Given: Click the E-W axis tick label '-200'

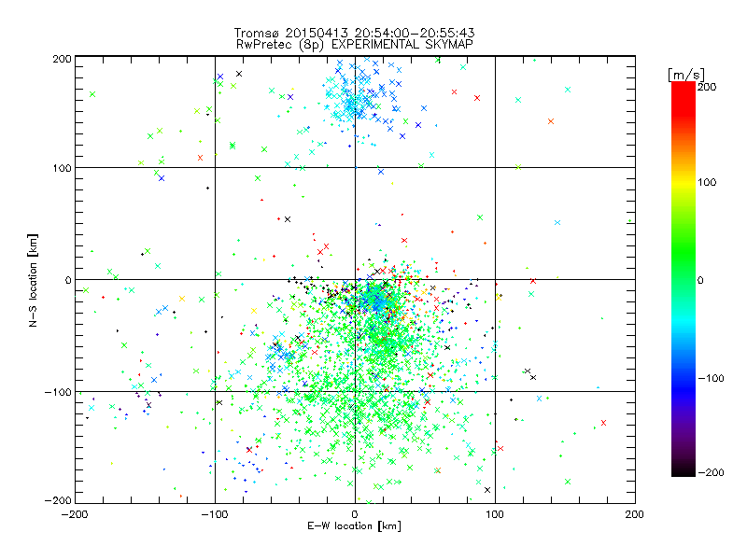Looking at the screenshot, I should click(75, 514).
